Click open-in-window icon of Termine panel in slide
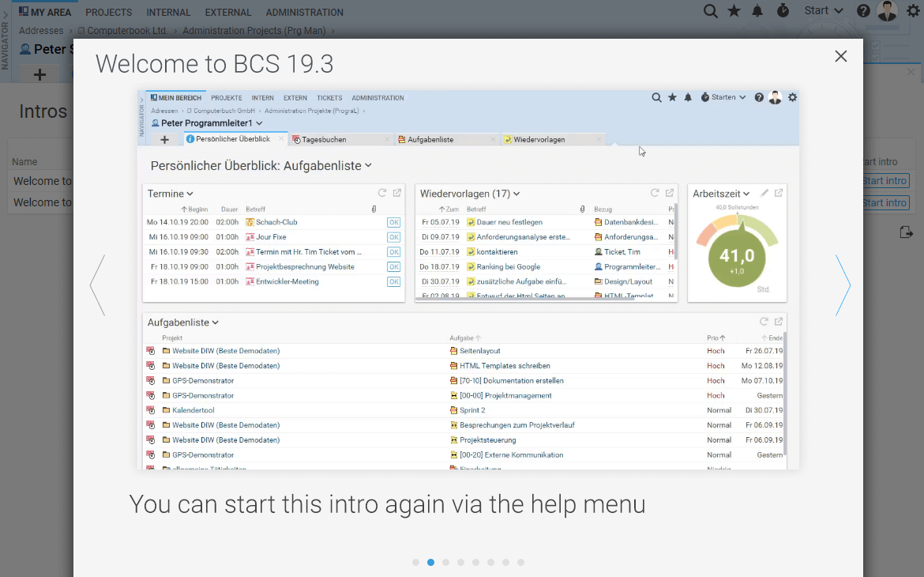 tap(397, 193)
